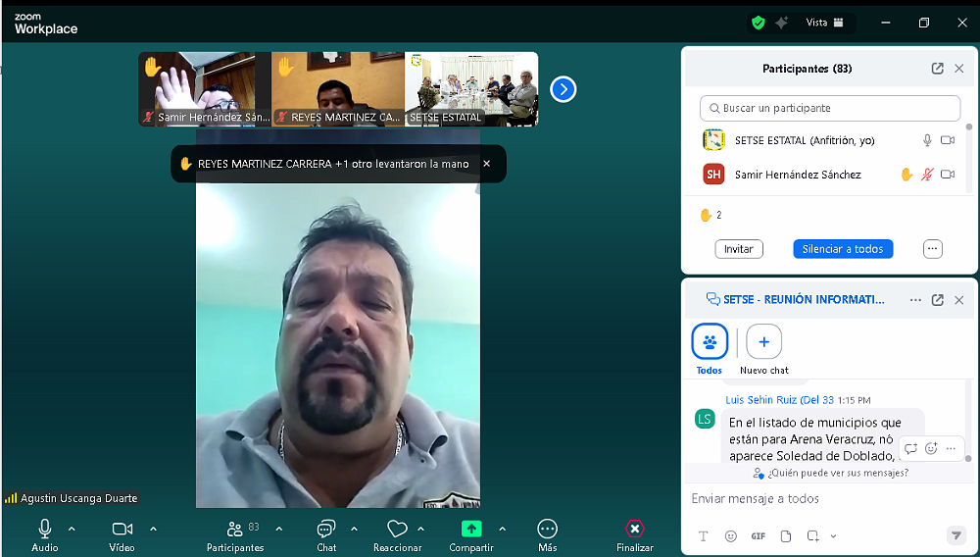This screenshot has height=557, width=980.
Task: Expand the Vídeo options chevron
Action: (x=153, y=530)
